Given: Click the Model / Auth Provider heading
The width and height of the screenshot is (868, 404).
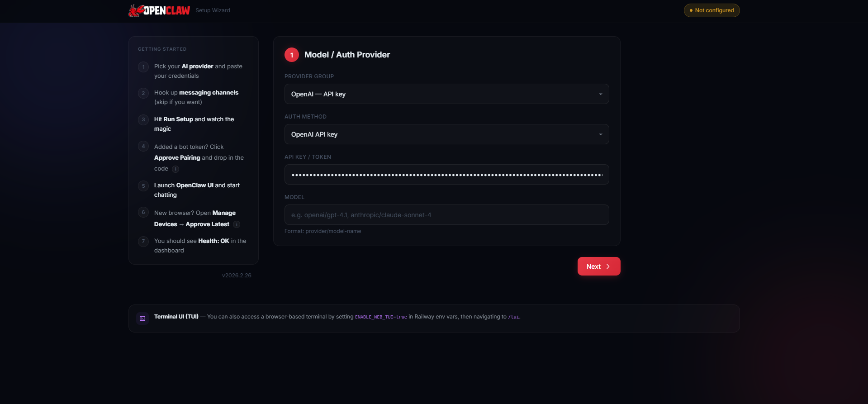Looking at the screenshot, I should [x=347, y=55].
